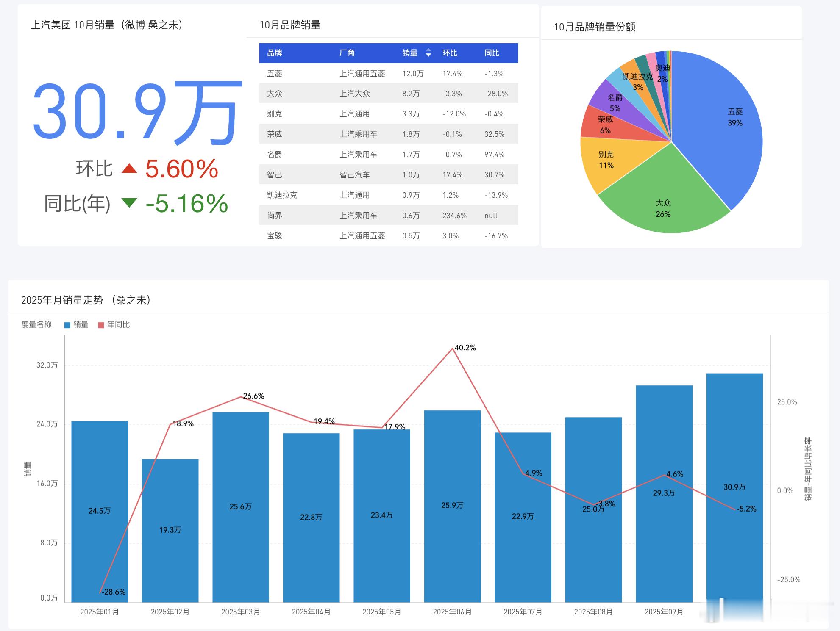Click the red up triangle beside 环比
This screenshot has height=631, width=840.
[129, 169]
